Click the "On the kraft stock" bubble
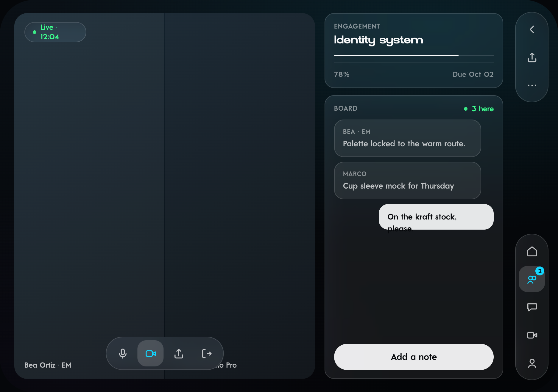The width and height of the screenshot is (558, 392). [436, 217]
